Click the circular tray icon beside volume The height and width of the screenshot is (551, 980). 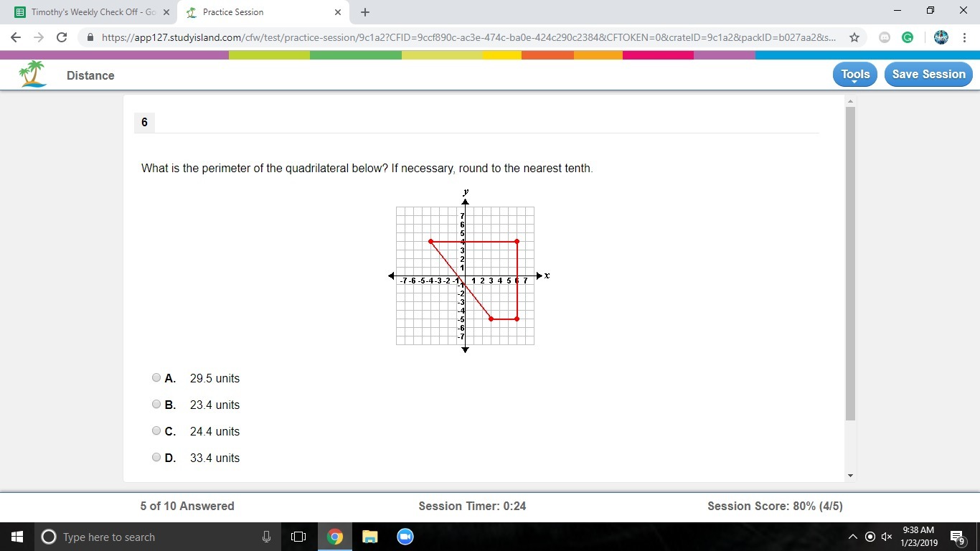click(x=870, y=537)
